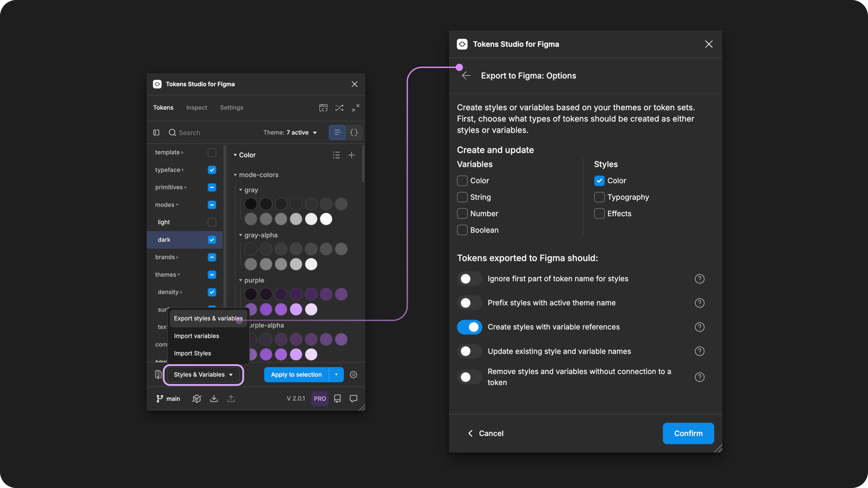Click the Cancel button

486,434
